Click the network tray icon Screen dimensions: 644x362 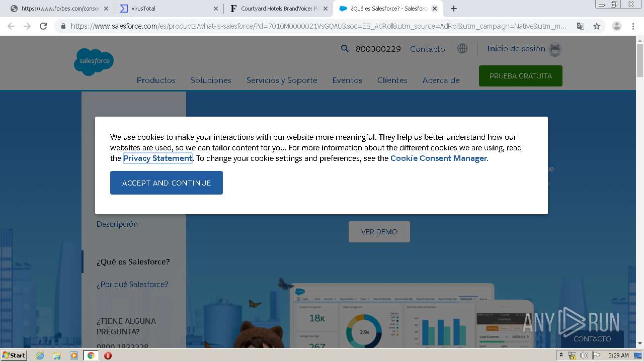[572, 355]
